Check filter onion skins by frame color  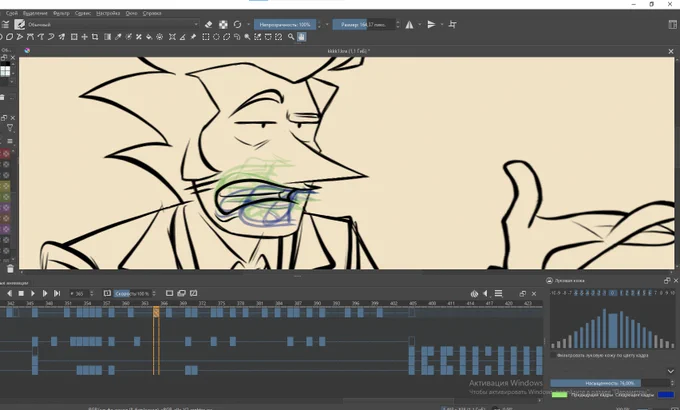[x=553, y=355]
